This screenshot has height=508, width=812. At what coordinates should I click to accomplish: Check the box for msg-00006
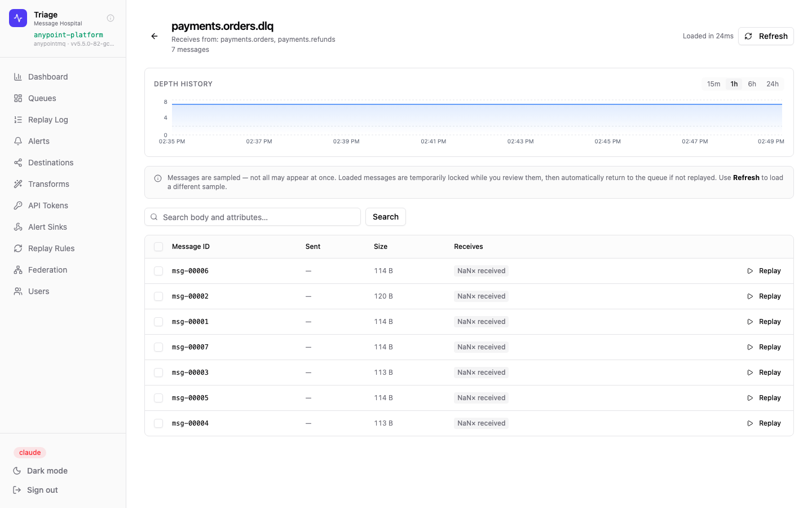click(x=158, y=271)
